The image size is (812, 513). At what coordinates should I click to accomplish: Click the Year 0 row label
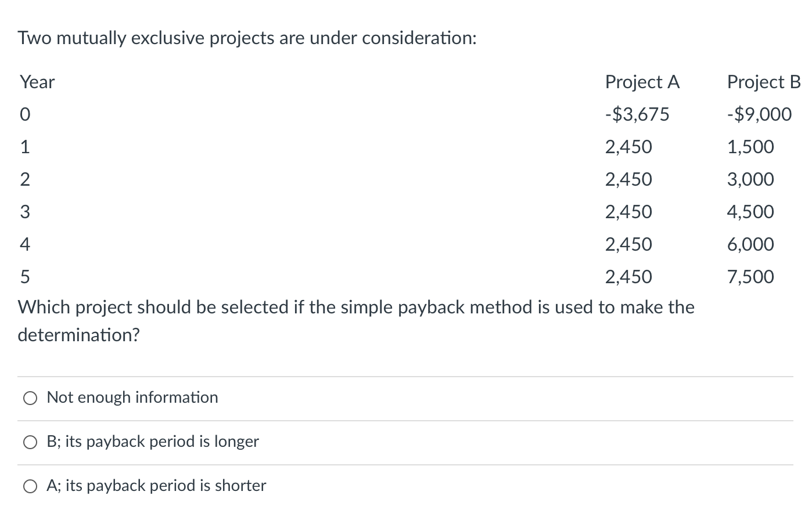[24, 114]
